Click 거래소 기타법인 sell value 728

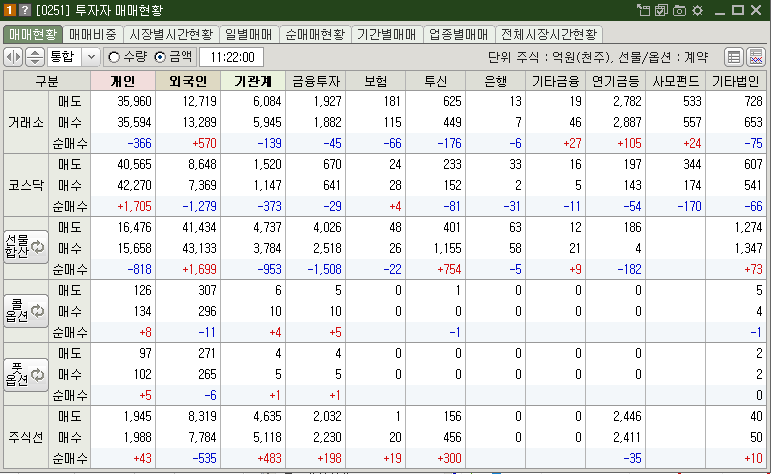[x=753, y=102]
